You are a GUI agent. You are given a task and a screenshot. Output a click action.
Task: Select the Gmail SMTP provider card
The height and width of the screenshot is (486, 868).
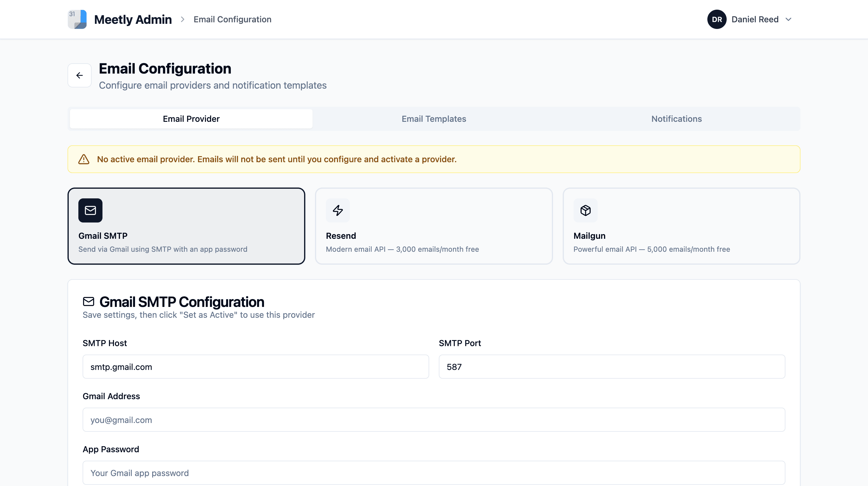pyautogui.click(x=186, y=226)
